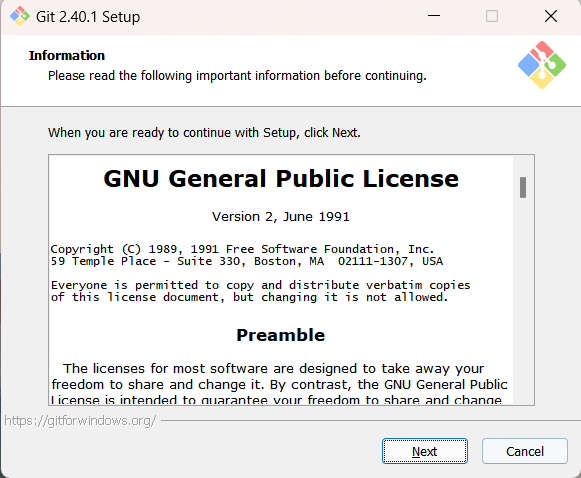Click the 'Git 2.40.1 Setup' title text

(88, 17)
